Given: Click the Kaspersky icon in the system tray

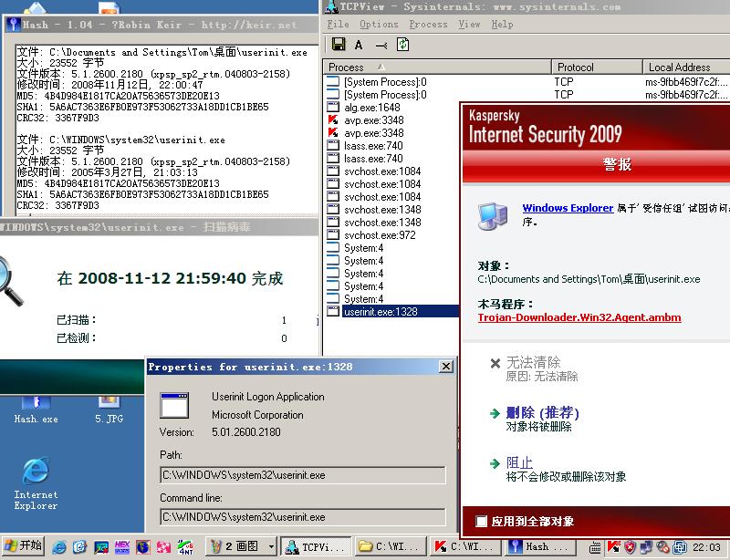Looking at the screenshot, I should (x=613, y=546).
